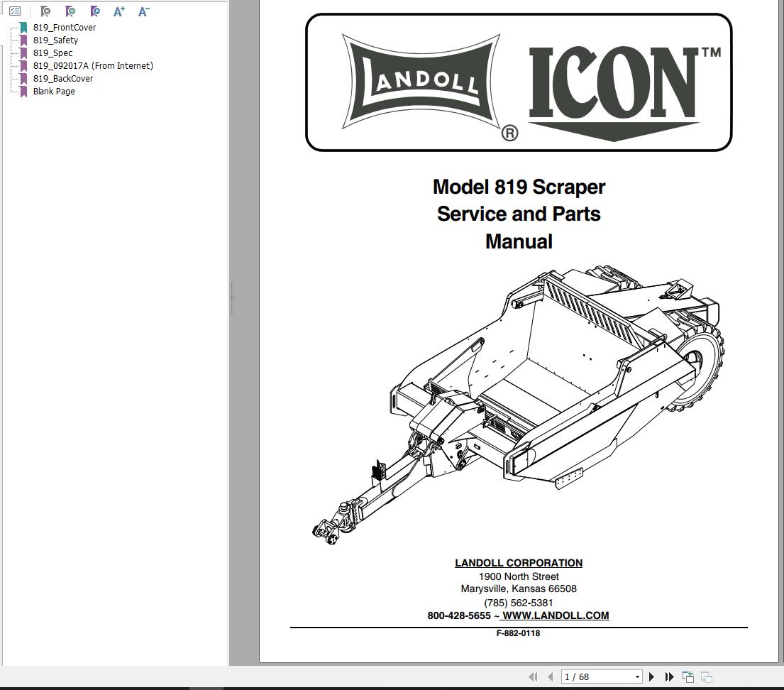Image resolution: width=784 pixels, height=690 pixels.
Task: Open the 819_Spec bookmark
Action: [53, 53]
